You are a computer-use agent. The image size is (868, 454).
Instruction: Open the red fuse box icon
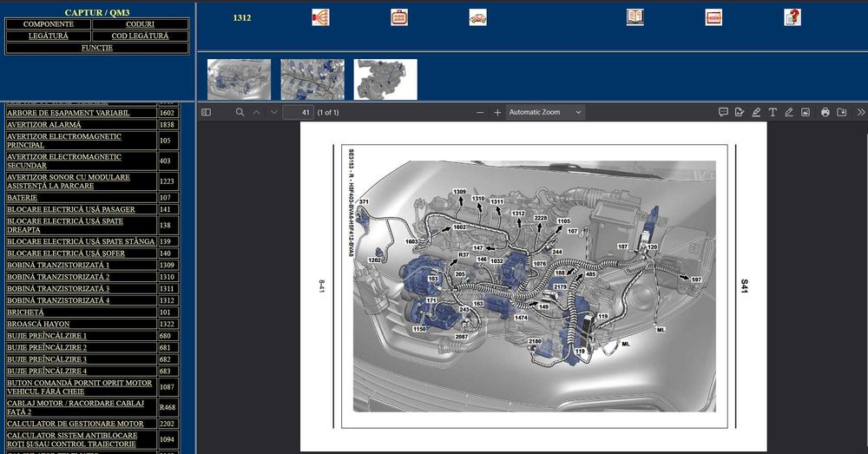tap(713, 17)
